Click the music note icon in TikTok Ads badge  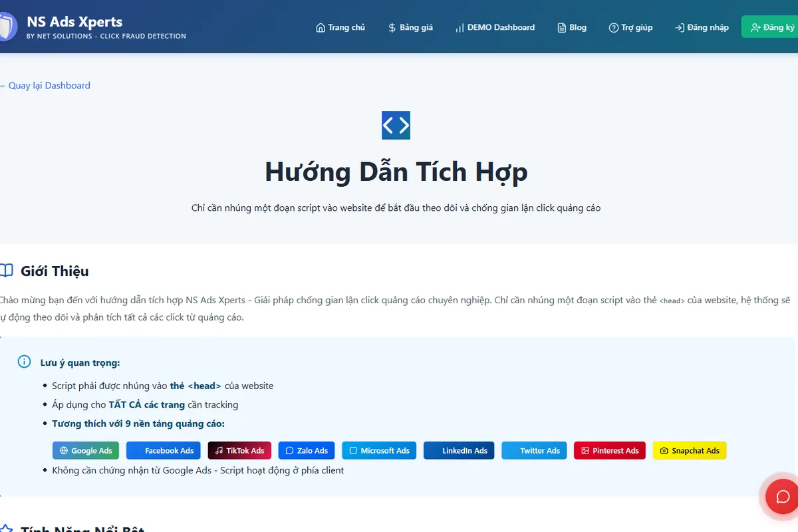coord(219,450)
